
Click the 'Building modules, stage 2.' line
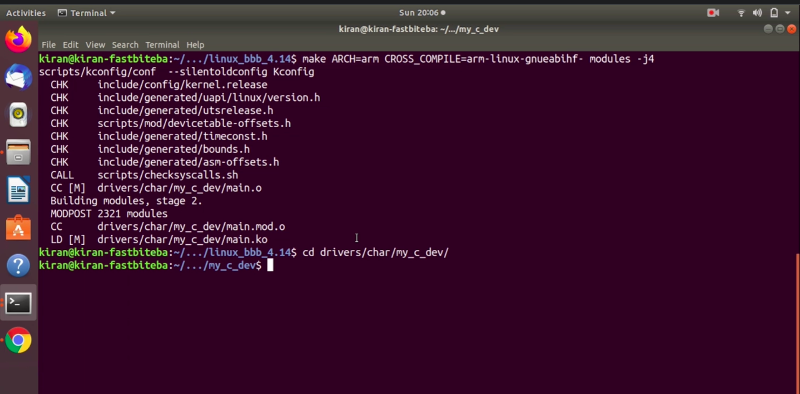coord(126,201)
